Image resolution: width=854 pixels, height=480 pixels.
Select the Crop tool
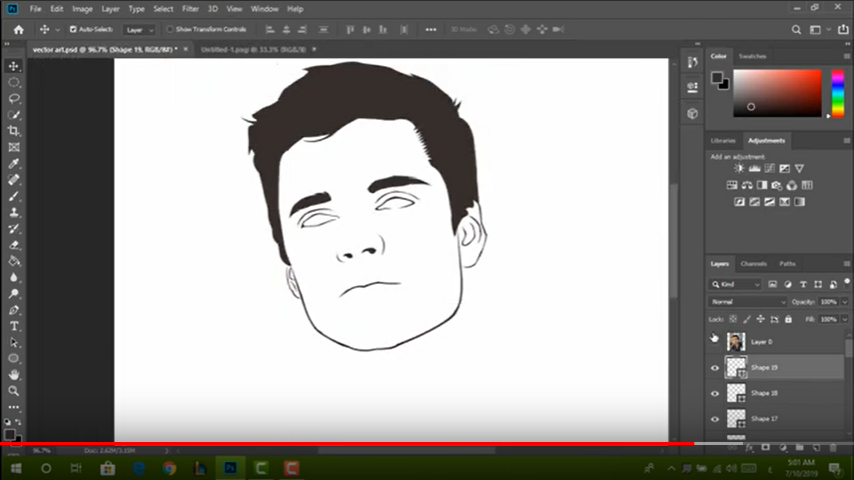(14, 131)
